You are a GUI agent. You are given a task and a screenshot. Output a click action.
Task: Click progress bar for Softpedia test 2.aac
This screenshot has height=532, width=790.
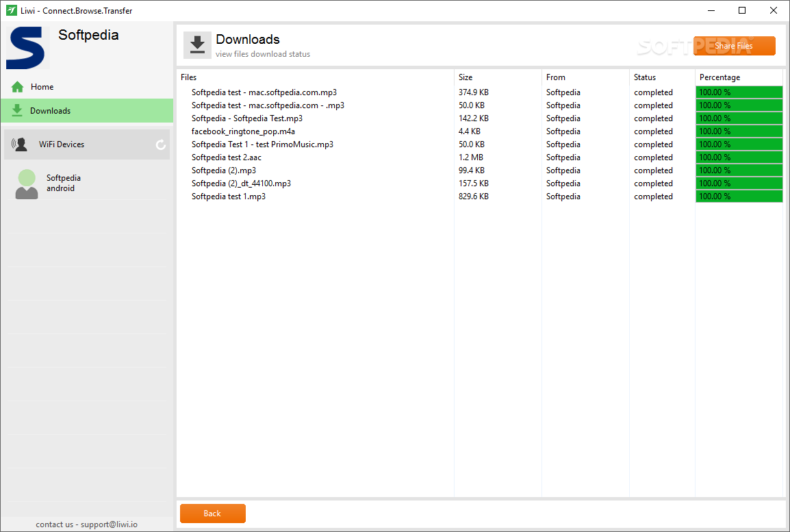739,157
